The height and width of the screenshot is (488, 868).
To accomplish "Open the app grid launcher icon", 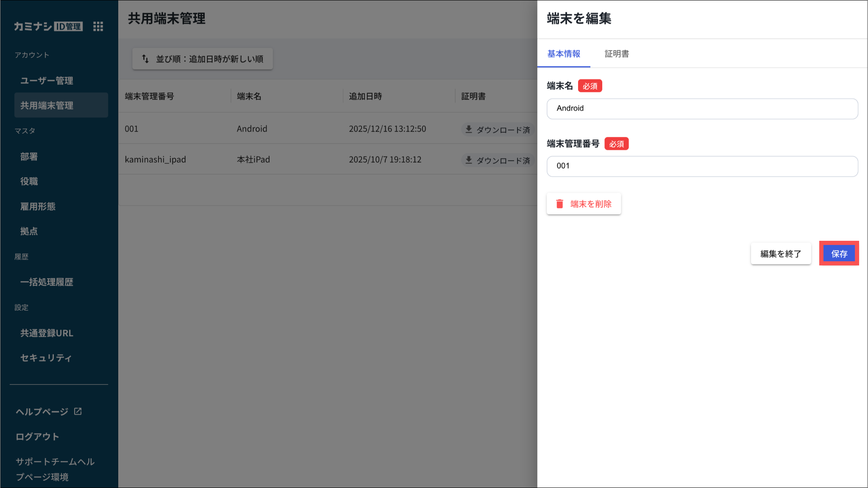I will point(98,26).
